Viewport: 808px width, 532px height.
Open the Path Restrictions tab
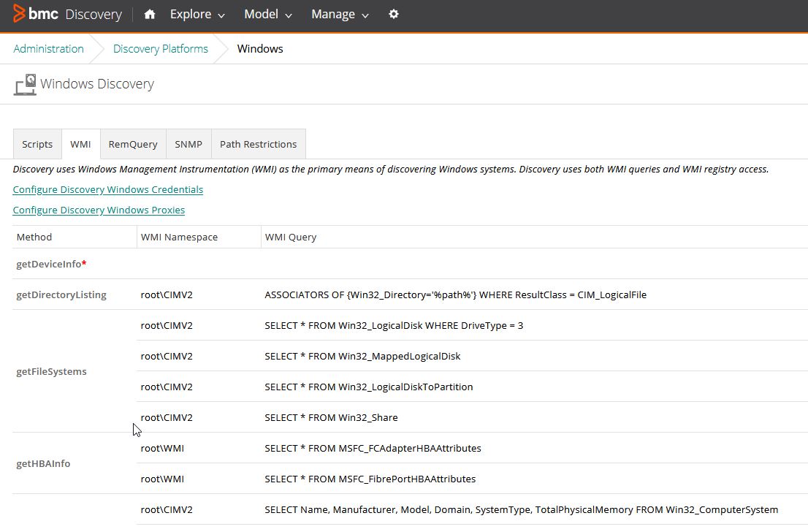(x=258, y=144)
